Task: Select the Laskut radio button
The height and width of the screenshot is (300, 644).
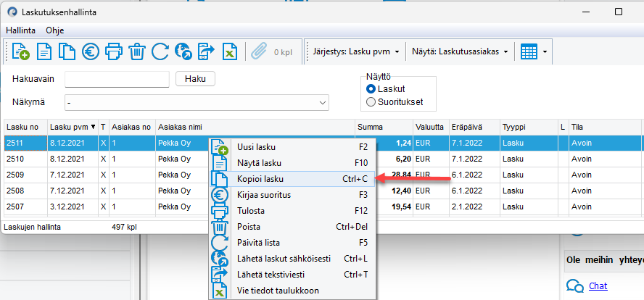Action: click(x=371, y=88)
